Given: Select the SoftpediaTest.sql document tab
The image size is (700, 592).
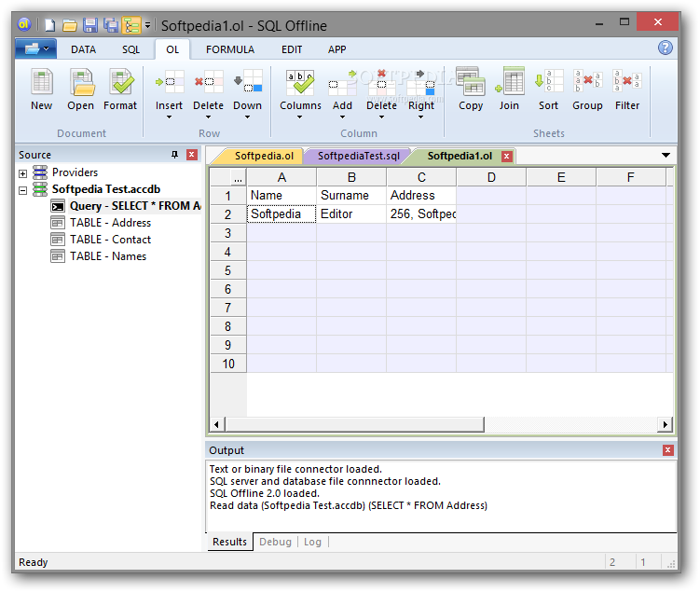Looking at the screenshot, I should click(359, 156).
